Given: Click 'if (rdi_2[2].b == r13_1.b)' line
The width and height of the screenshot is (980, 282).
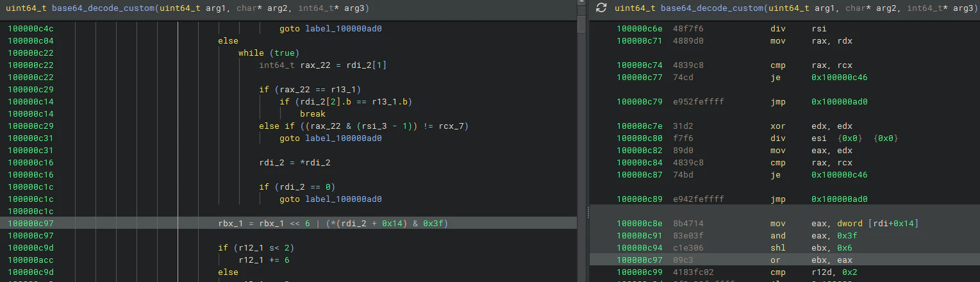Looking at the screenshot, I should click(346, 102).
